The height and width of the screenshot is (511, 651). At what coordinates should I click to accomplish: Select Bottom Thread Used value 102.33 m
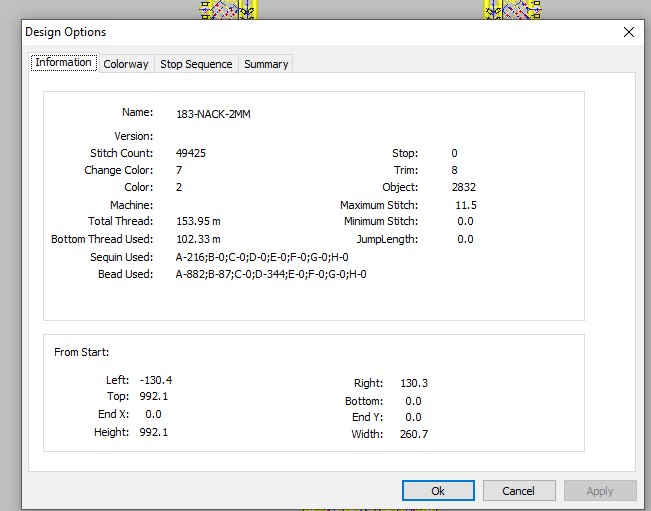pyautogui.click(x=198, y=240)
